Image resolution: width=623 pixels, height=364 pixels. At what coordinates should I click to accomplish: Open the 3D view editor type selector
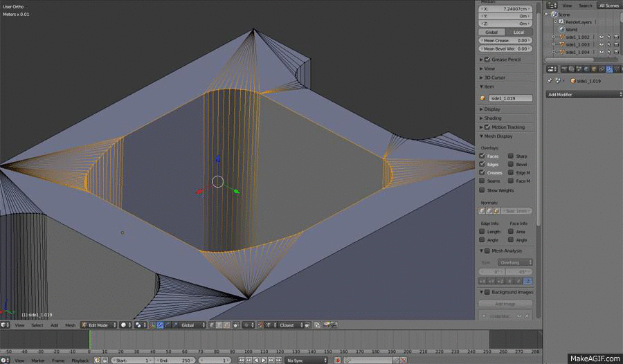pos(5,325)
